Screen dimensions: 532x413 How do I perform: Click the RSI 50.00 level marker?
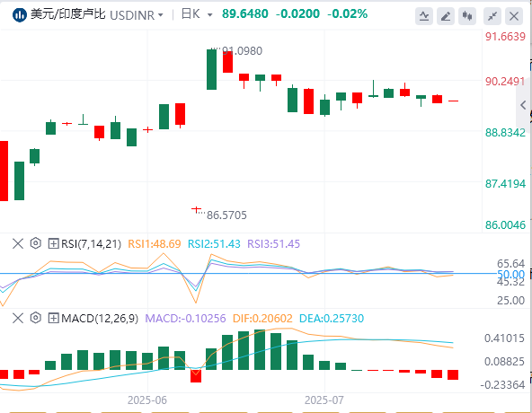point(511,274)
